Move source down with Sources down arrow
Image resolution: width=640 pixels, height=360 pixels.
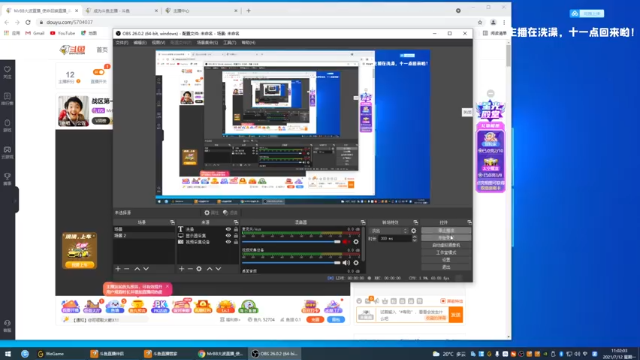click(218, 269)
